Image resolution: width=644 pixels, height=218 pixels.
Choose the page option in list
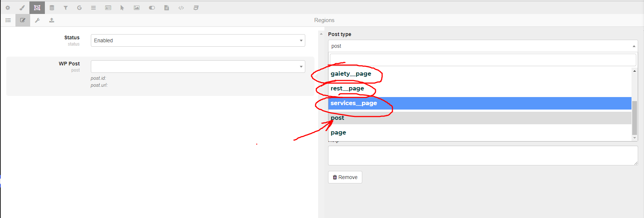[x=480, y=133]
